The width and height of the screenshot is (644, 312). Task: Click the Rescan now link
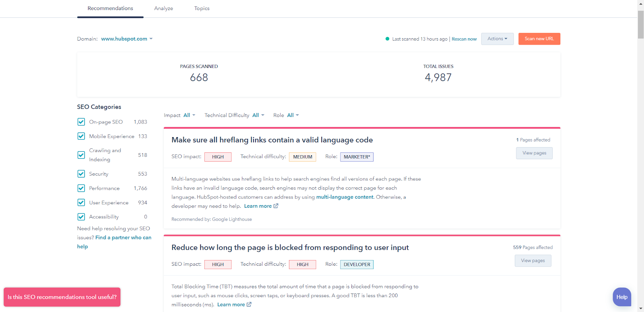(x=464, y=39)
